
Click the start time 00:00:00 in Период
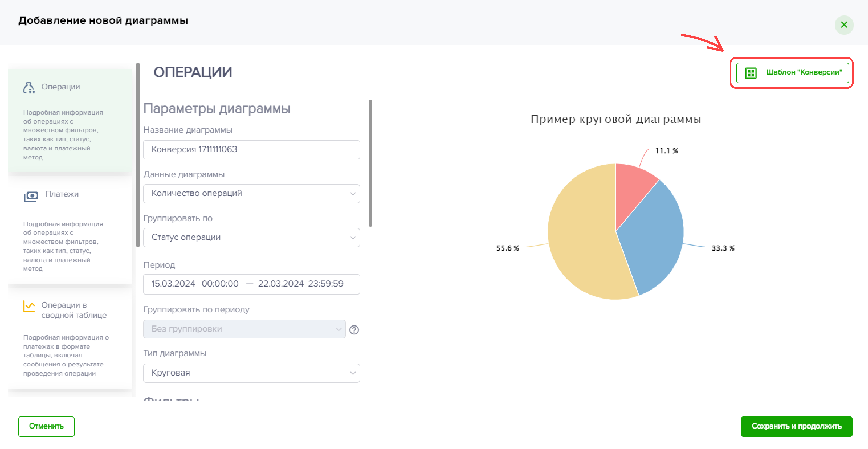[x=220, y=284]
